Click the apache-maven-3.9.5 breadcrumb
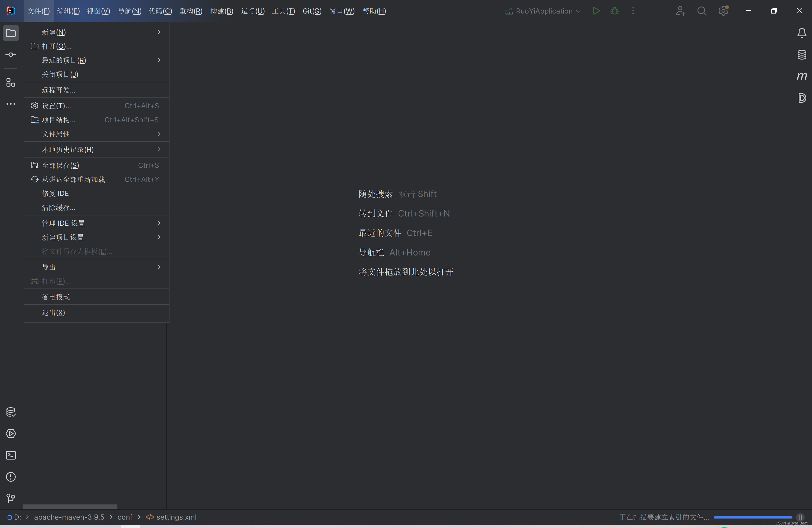This screenshot has height=528, width=812. (x=69, y=517)
